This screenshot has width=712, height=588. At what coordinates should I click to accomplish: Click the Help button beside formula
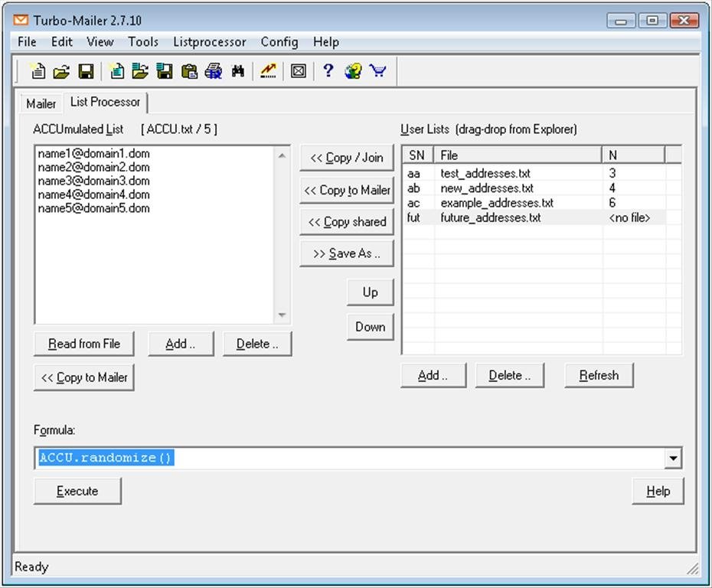[x=658, y=491]
